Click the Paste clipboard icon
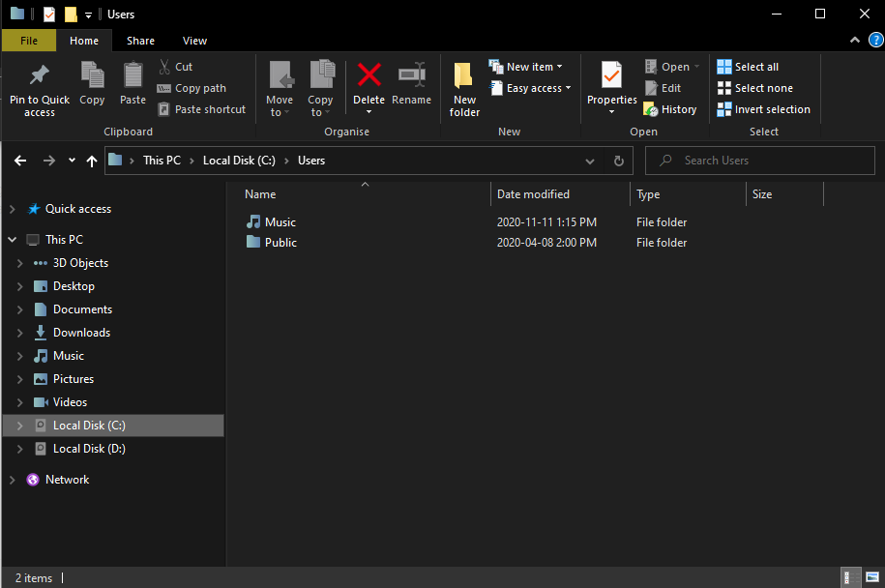This screenshot has width=885, height=588. 133,75
